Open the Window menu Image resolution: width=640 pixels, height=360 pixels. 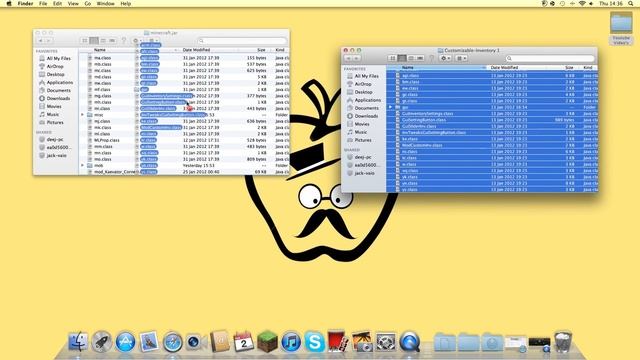click(x=105, y=3)
